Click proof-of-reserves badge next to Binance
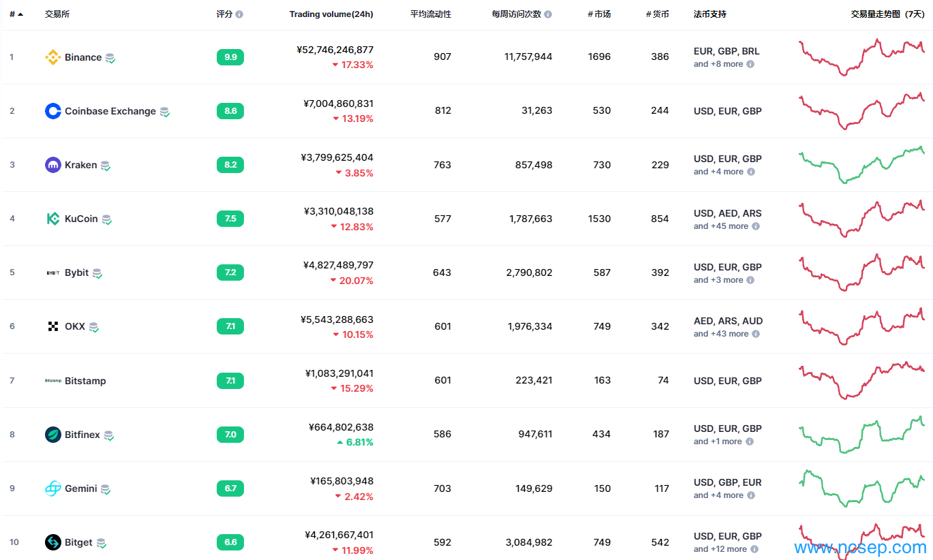The height and width of the screenshot is (560, 933). tap(110, 59)
